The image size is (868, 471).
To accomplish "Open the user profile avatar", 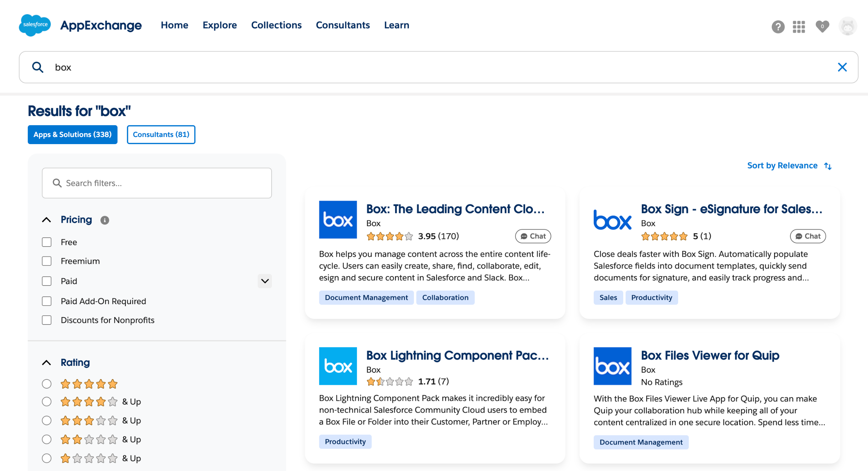I will [847, 26].
